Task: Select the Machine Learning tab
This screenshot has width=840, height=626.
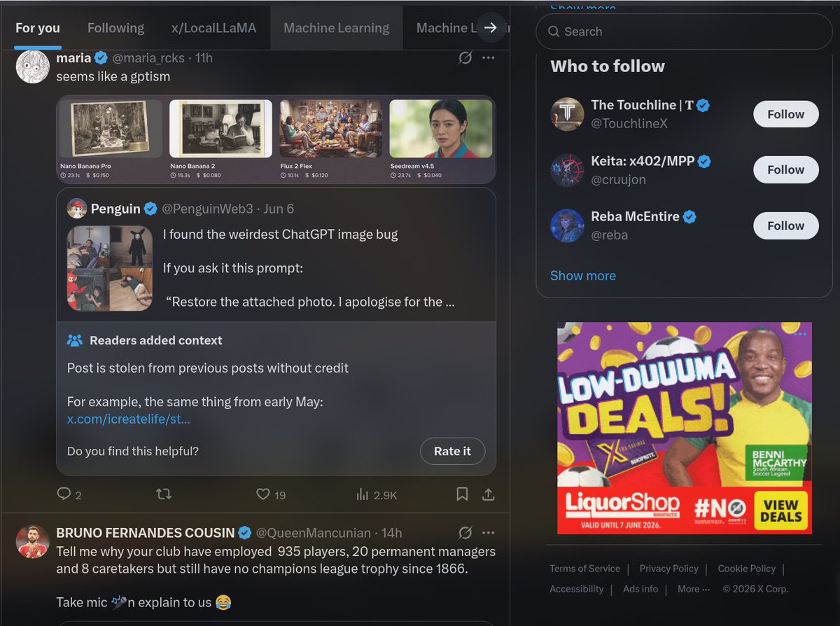Action: (x=336, y=28)
